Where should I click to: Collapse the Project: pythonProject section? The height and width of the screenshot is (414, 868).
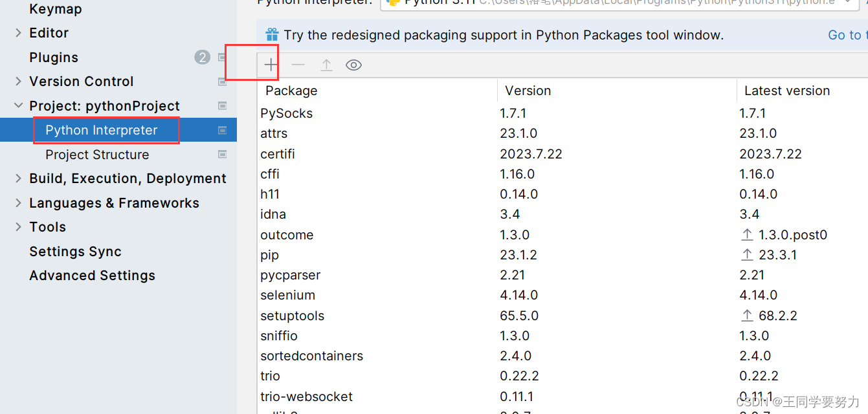tap(18, 106)
